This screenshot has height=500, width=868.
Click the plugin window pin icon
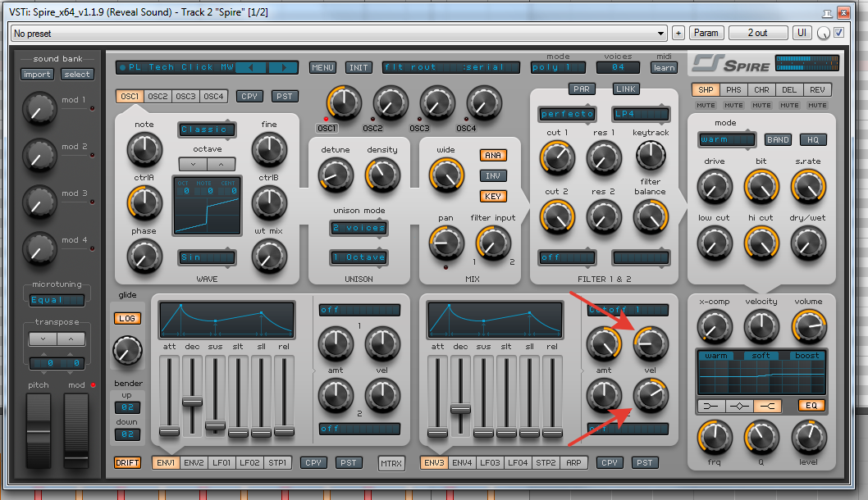pyautogui.click(x=828, y=13)
